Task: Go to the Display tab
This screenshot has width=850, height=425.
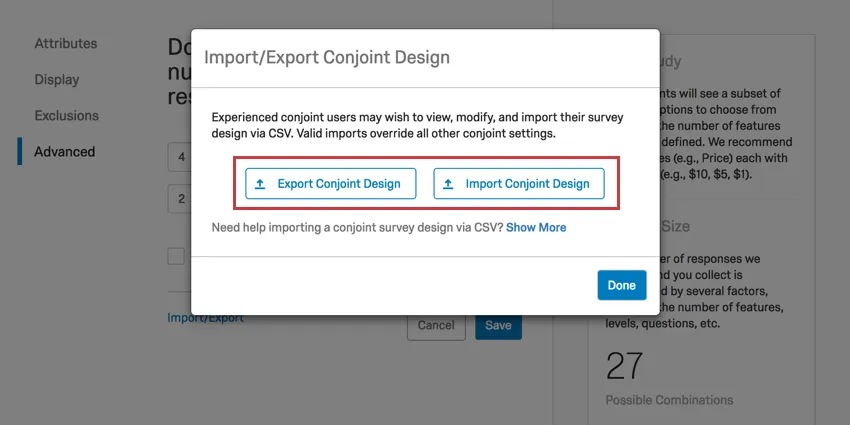Action: coord(57,80)
